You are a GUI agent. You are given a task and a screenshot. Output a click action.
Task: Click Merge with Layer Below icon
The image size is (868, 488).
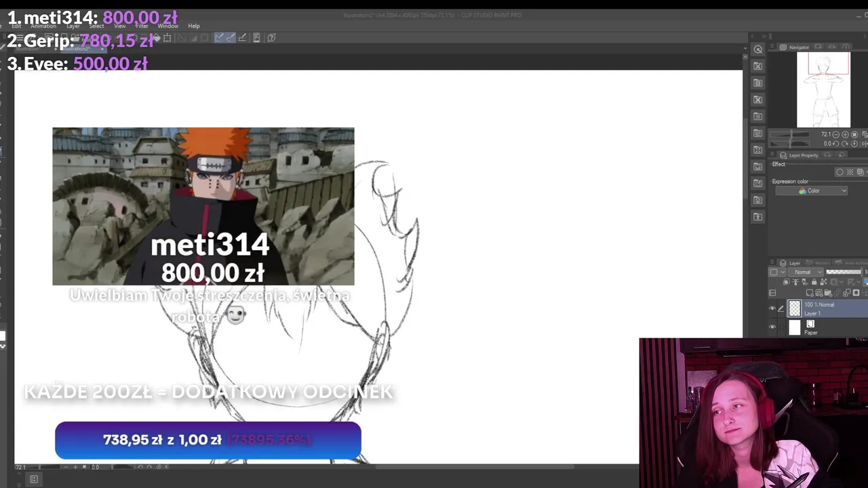coord(847,293)
